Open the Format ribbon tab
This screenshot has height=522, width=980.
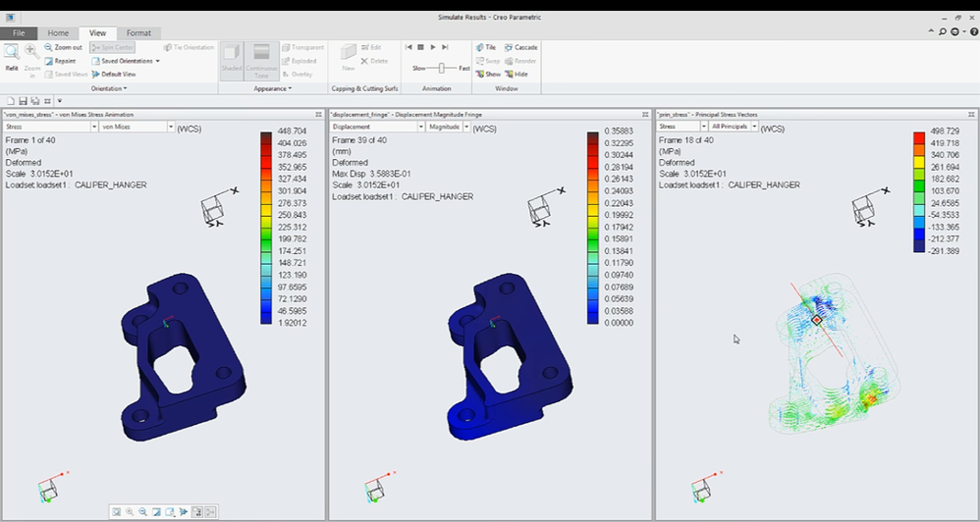(138, 32)
